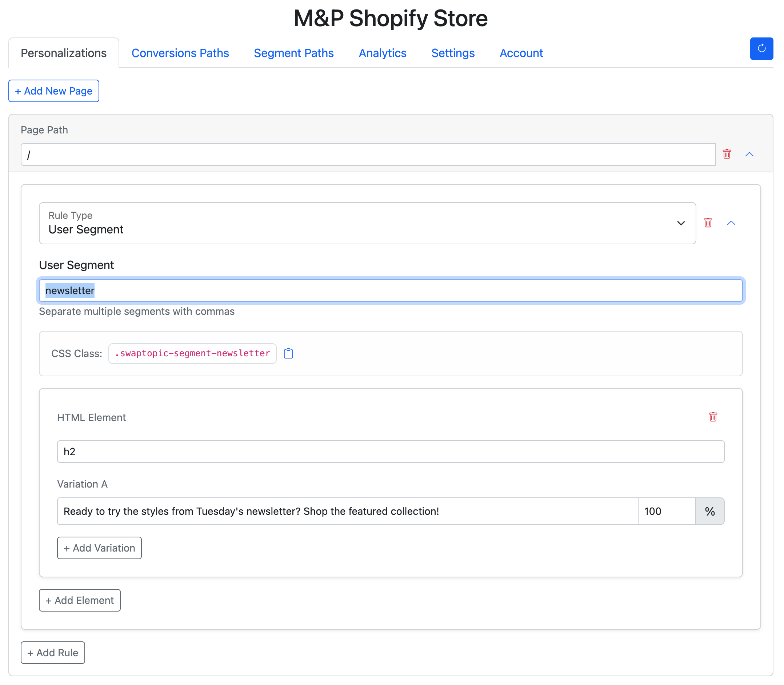Delete the User Segment rule via trash icon
Viewport: 784px width, 685px height.
[708, 223]
